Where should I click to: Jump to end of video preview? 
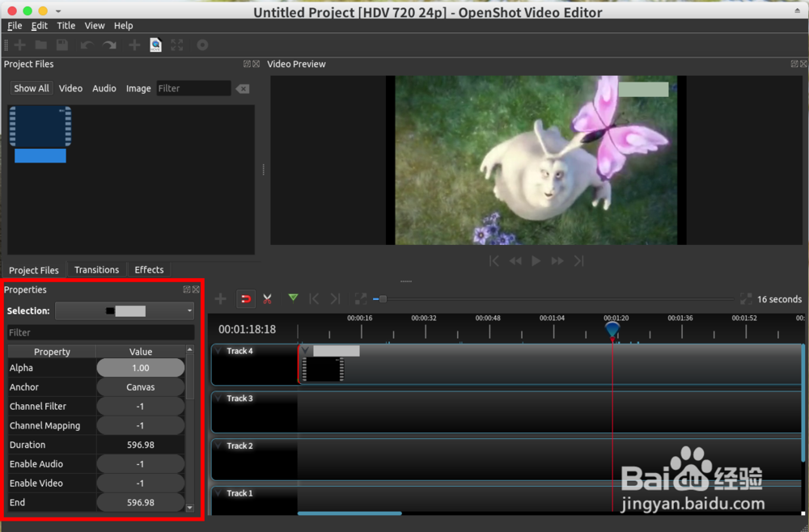(579, 261)
